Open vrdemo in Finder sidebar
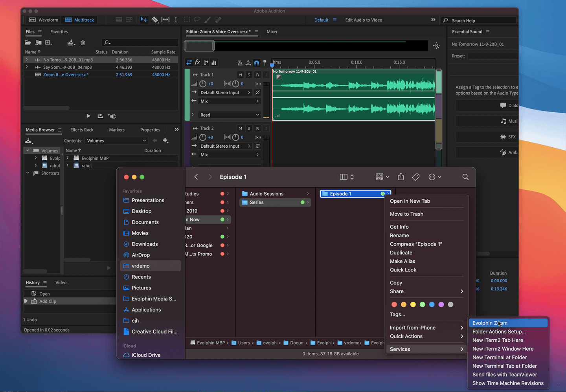 (151, 266)
